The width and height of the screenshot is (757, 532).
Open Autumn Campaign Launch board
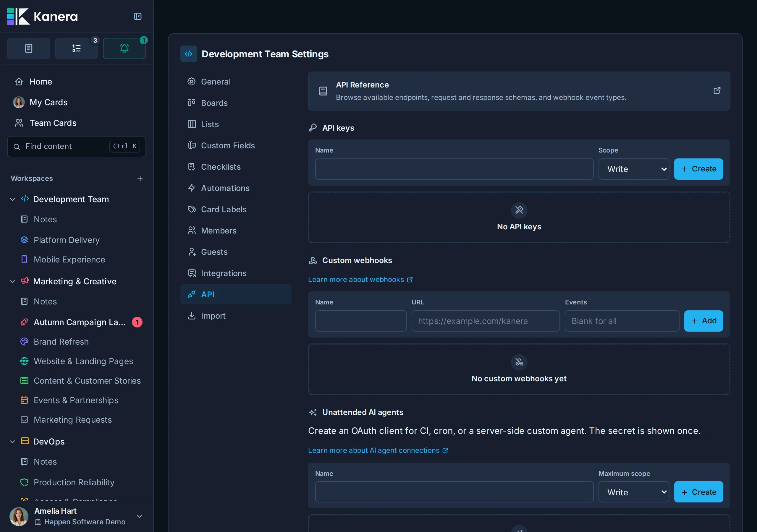[x=80, y=322]
